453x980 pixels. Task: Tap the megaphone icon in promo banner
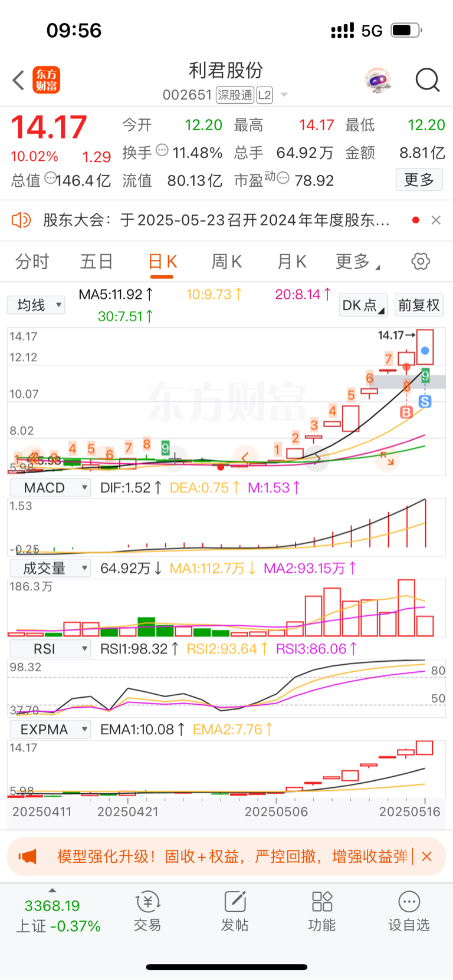click(x=28, y=856)
